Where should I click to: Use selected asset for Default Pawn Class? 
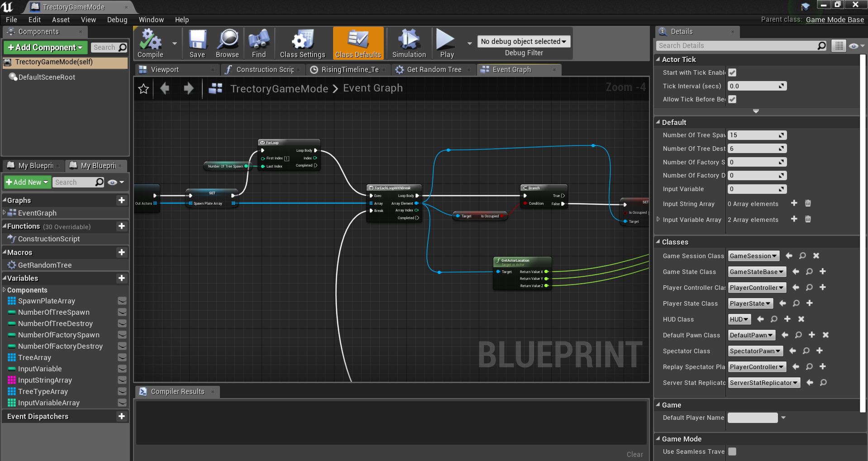click(785, 335)
